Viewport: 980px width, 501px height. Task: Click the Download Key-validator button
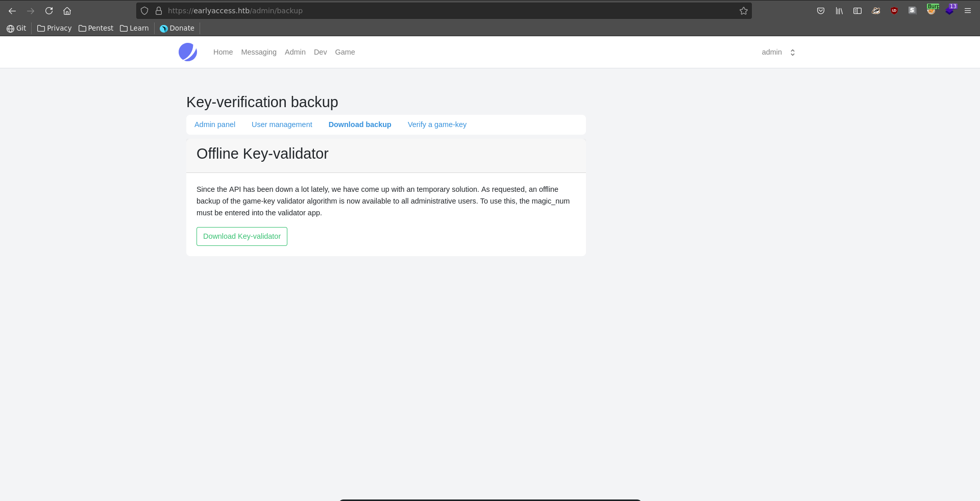242,236
